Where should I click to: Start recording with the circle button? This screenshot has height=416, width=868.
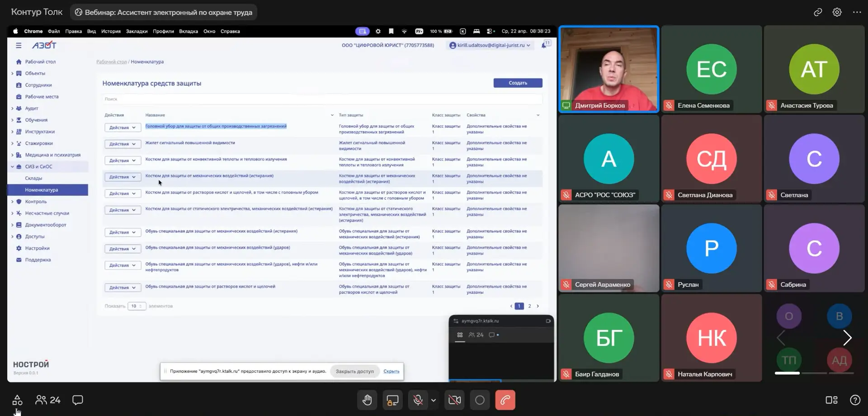tap(480, 400)
